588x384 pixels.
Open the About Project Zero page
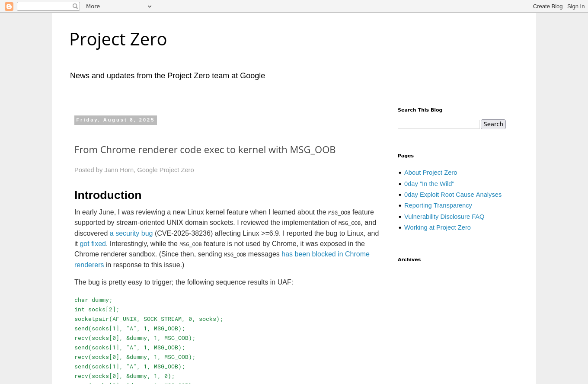pos(431,173)
